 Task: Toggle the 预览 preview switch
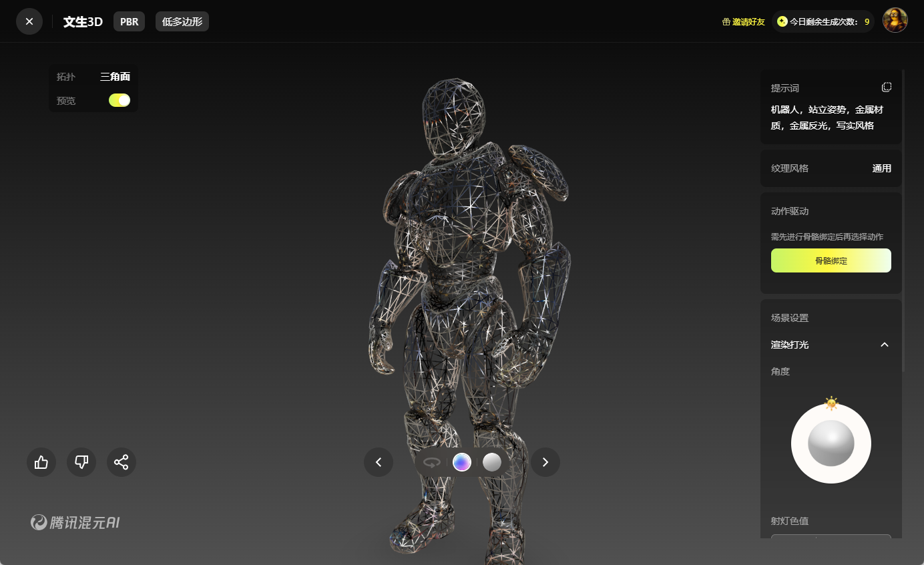[x=120, y=100]
